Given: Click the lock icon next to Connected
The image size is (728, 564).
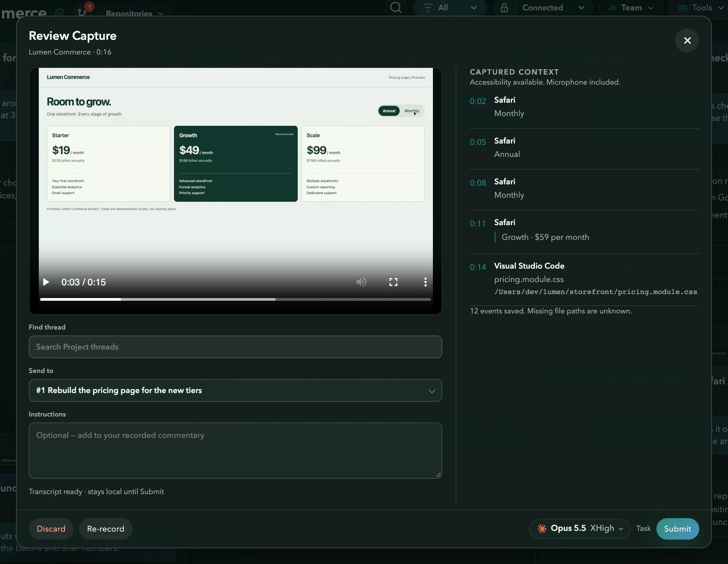Looking at the screenshot, I should tap(504, 8).
